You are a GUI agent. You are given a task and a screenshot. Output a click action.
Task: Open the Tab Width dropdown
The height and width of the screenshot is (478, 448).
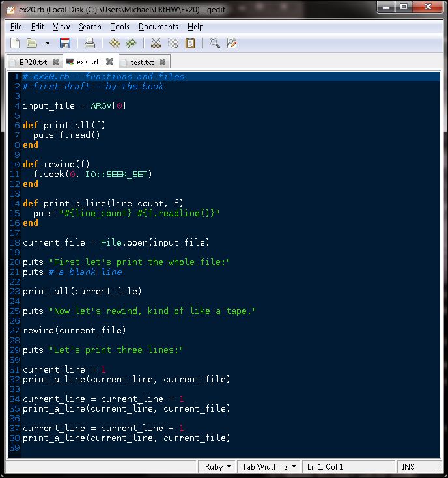pos(269,467)
